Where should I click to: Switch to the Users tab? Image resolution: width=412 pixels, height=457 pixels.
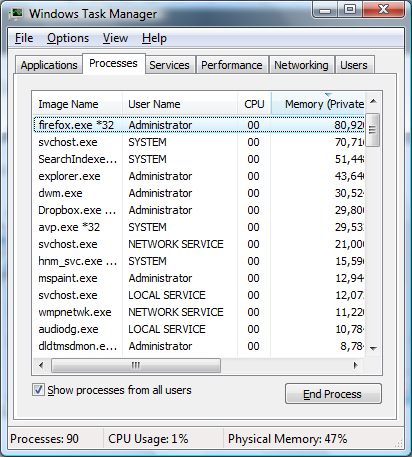pos(354,65)
